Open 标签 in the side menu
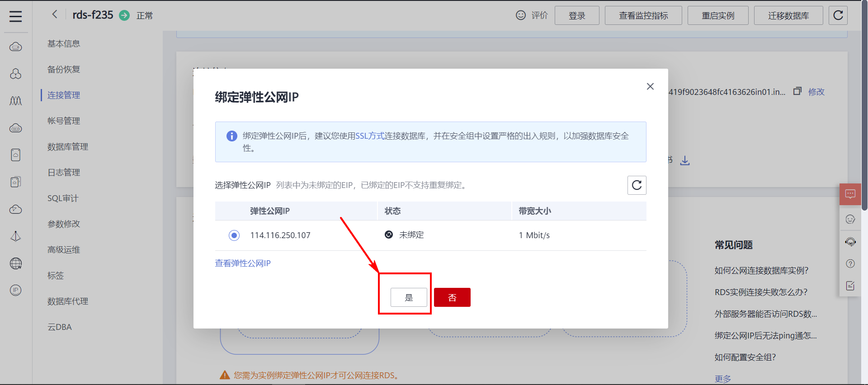 [56, 276]
